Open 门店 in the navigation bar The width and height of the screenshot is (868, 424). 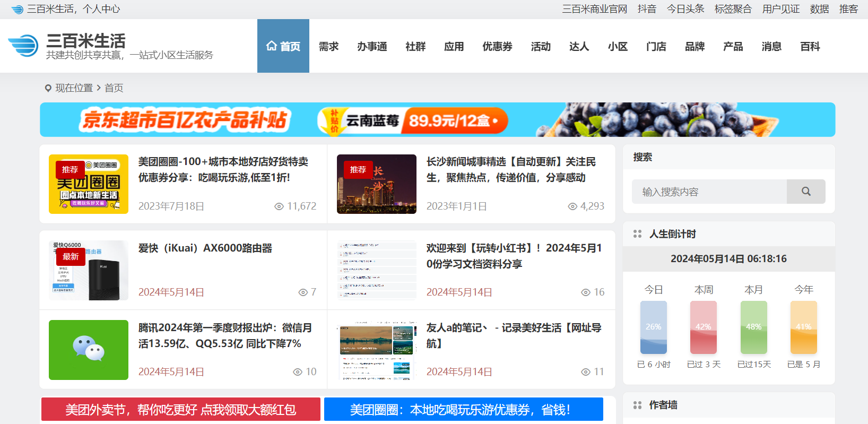[x=656, y=47]
